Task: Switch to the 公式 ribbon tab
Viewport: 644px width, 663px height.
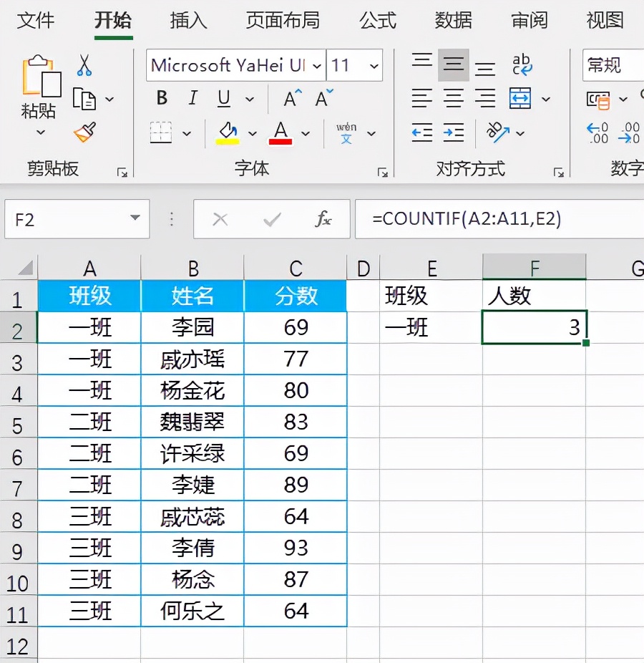Action: (x=378, y=20)
